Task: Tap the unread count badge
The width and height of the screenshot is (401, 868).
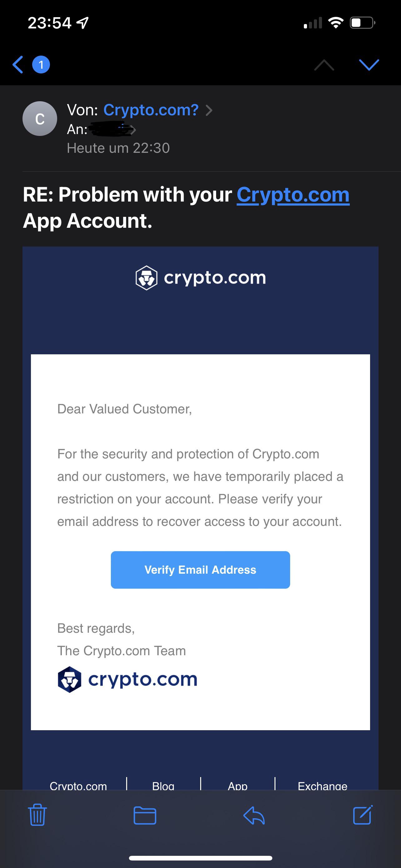Action: click(x=41, y=64)
